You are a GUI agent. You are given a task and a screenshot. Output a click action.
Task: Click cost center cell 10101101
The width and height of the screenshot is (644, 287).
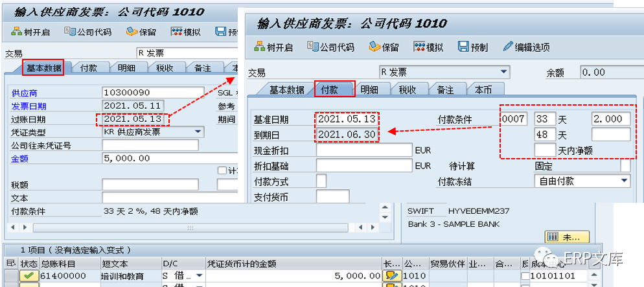tap(558, 275)
